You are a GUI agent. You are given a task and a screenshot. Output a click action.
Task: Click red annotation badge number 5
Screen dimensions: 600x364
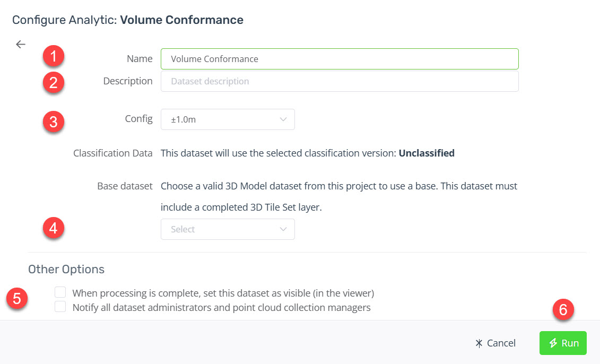(18, 299)
